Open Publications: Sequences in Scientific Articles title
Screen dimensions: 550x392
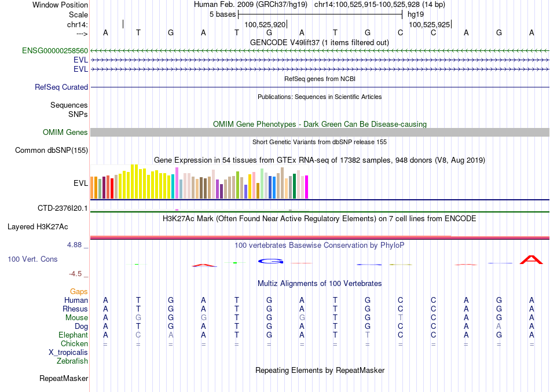320,97
